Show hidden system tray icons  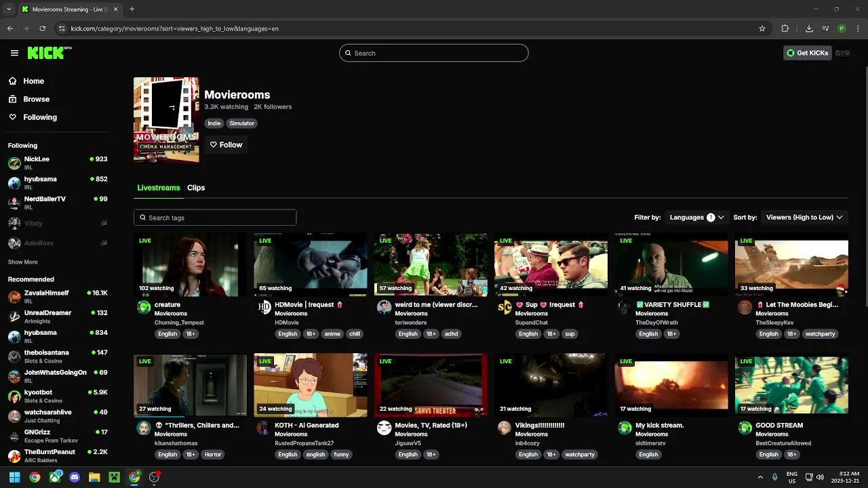pos(760,477)
